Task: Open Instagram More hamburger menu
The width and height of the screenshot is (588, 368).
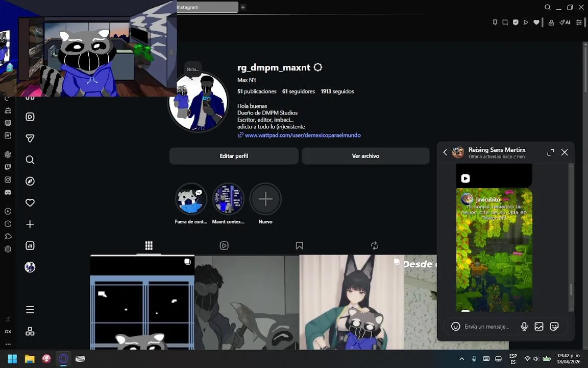Action: 30,310
